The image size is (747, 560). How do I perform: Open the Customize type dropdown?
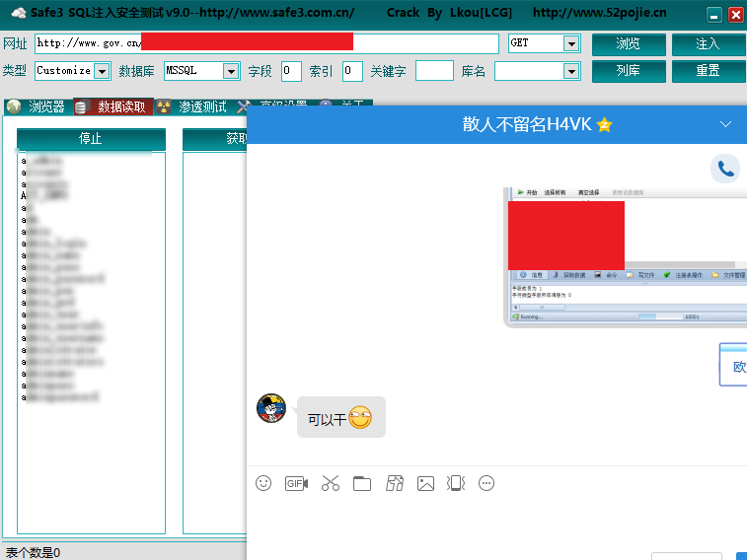point(102,71)
